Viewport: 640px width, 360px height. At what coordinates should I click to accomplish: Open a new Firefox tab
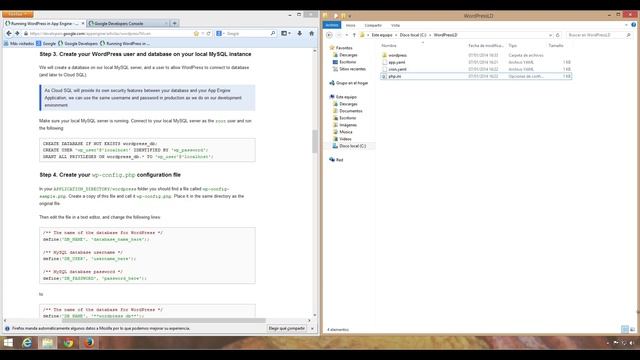coord(174,24)
